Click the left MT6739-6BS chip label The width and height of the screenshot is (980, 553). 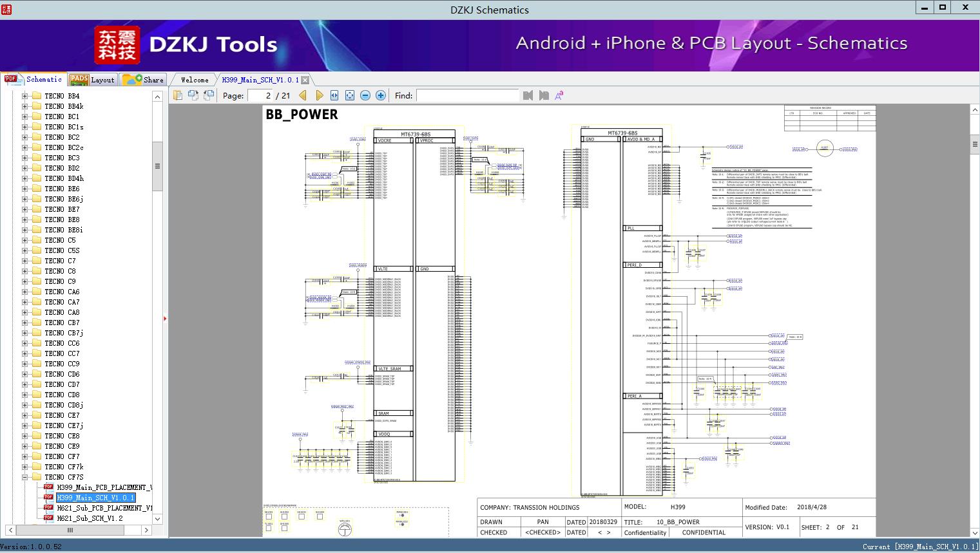point(416,135)
